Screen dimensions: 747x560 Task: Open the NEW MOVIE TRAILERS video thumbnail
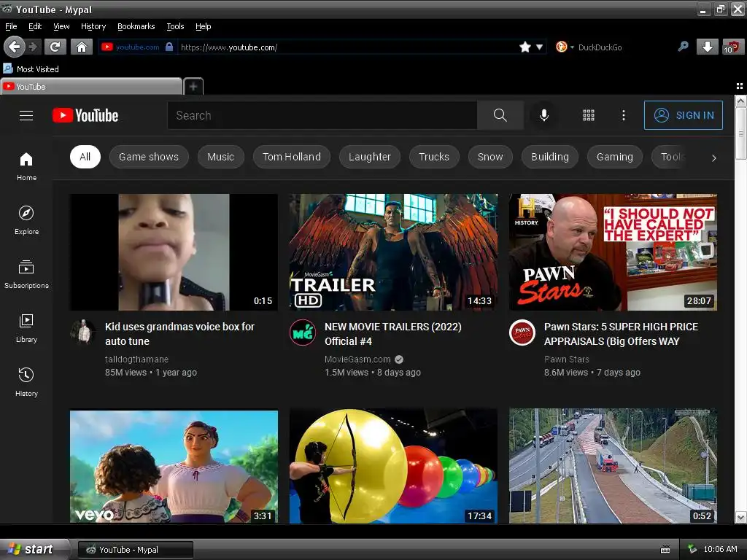coord(393,252)
